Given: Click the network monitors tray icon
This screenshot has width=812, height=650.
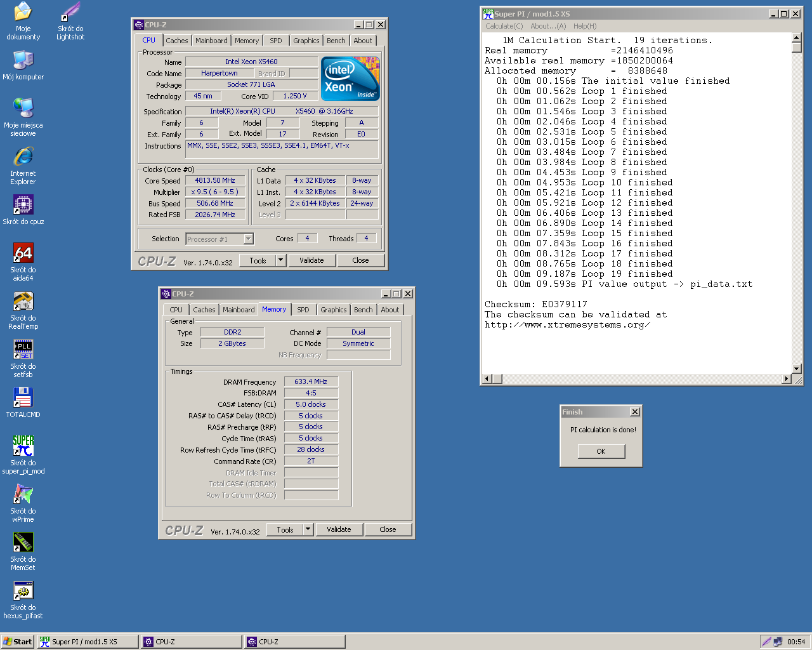Looking at the screenshot, I should click(x=778, y=642).
